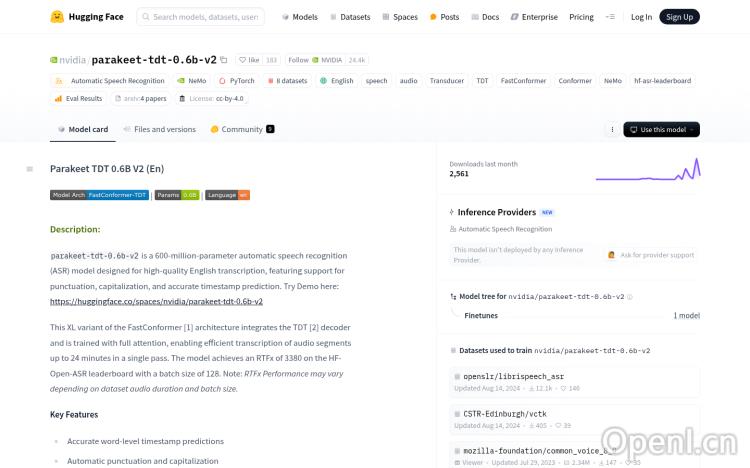Screen dimensions: 750x468
Task: Switch to the Files and versions tab
Action: coord(159,129)
